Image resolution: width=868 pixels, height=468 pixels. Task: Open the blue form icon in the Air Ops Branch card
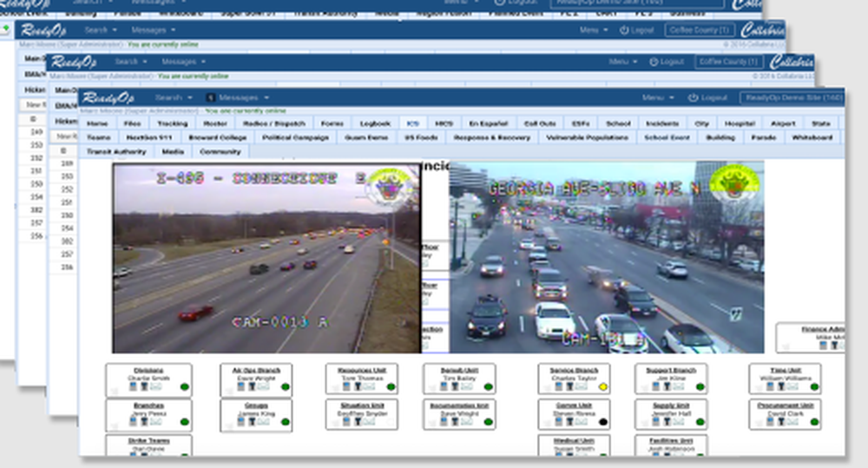coord(240,386)
